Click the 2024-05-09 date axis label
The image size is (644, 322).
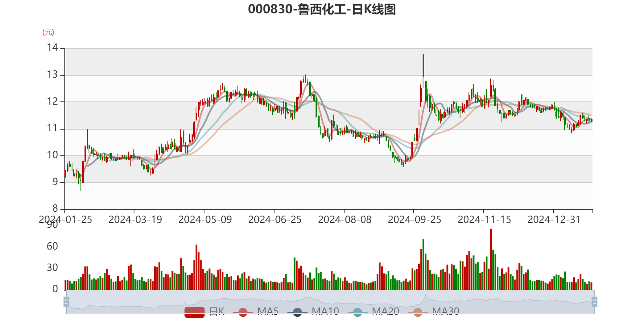pos(205,220)
